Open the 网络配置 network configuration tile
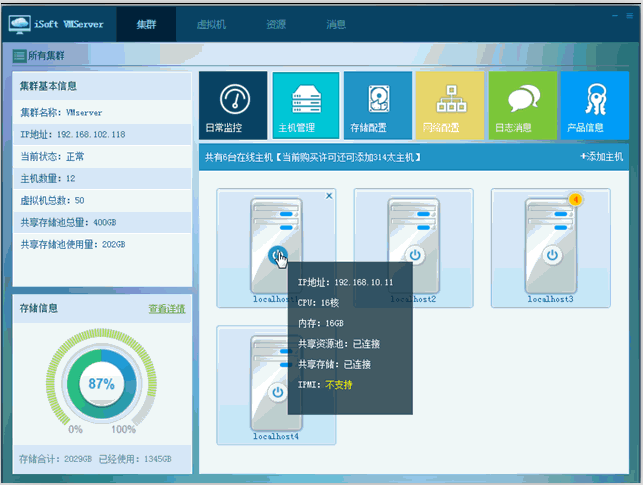The image size is (643, 485). pyautogui.click(x=450, y=105)
